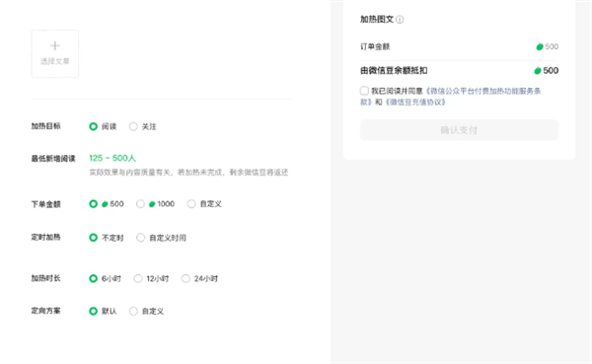This screenshot has height=364, width=592.
Task: Check the 我已阅读并同意 agreement checkbox
Action: point(364,91)
